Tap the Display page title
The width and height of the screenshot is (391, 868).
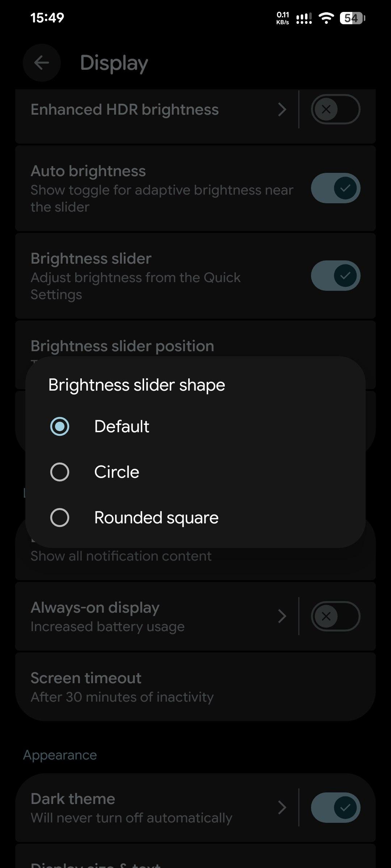114,63
